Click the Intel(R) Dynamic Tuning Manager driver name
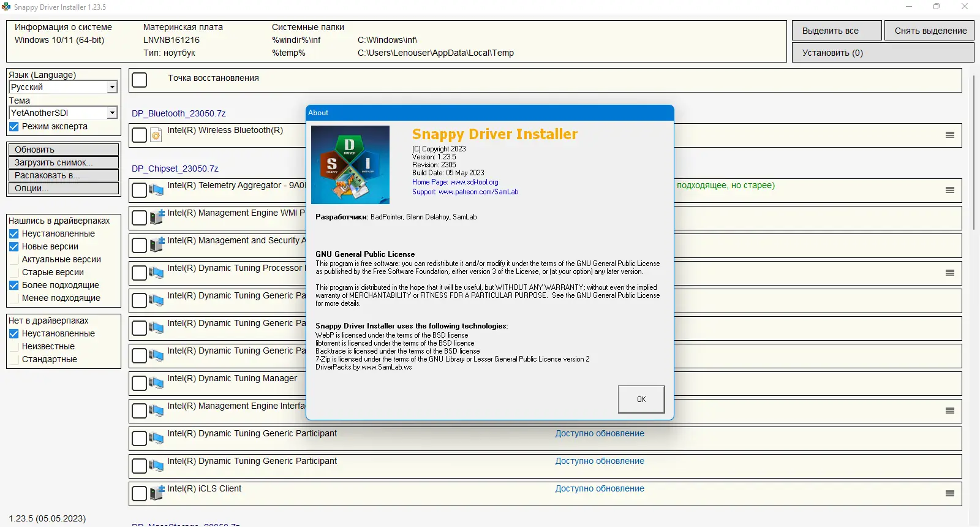 (232, 378)
